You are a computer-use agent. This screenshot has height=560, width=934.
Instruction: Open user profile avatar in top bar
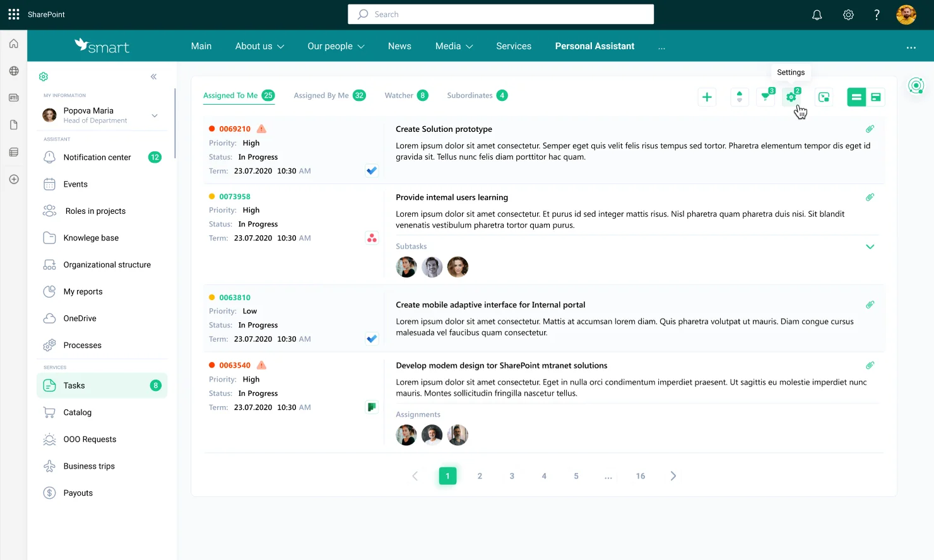(x=906, y=15)
